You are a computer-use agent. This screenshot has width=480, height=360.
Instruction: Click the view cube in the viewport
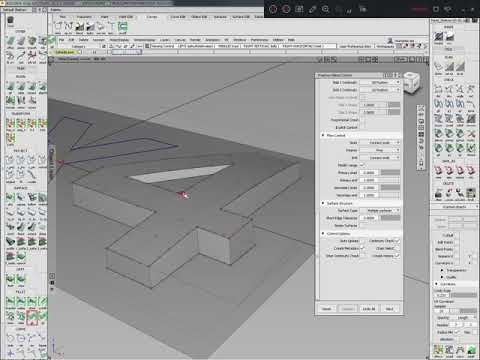411,83
